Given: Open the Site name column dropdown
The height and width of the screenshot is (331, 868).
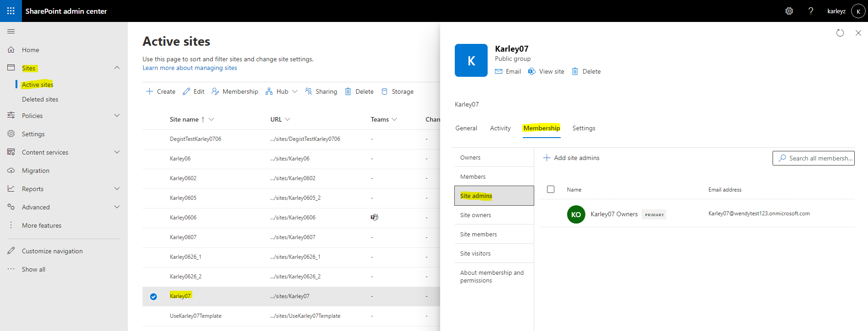Looking at the screenshot, I should pos(211,119).
